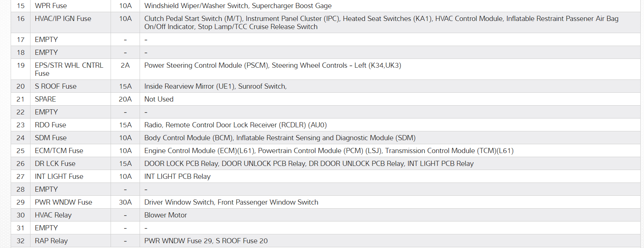Click the 'INT LIGHT PCB Relay' description in row 27
644x248 pixels.
tap(177, 177)
